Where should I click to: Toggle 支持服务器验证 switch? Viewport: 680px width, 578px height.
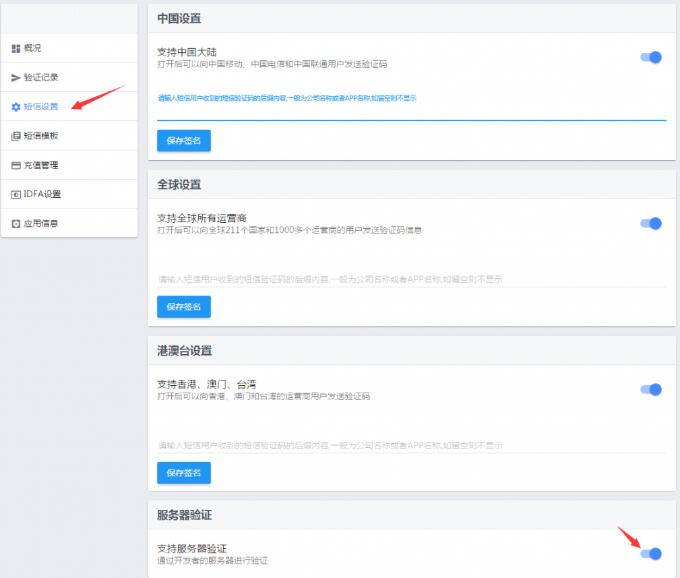pos(651,554)
